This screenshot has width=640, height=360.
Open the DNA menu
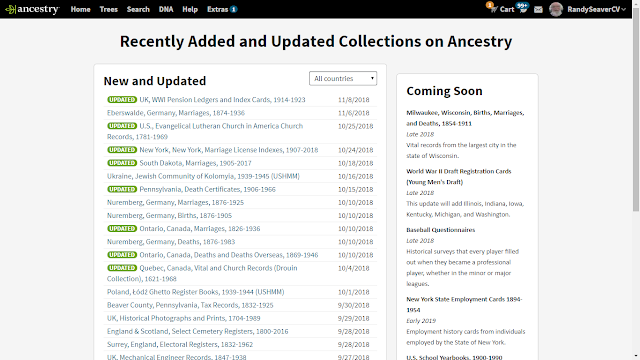click(x=166, y=9)
